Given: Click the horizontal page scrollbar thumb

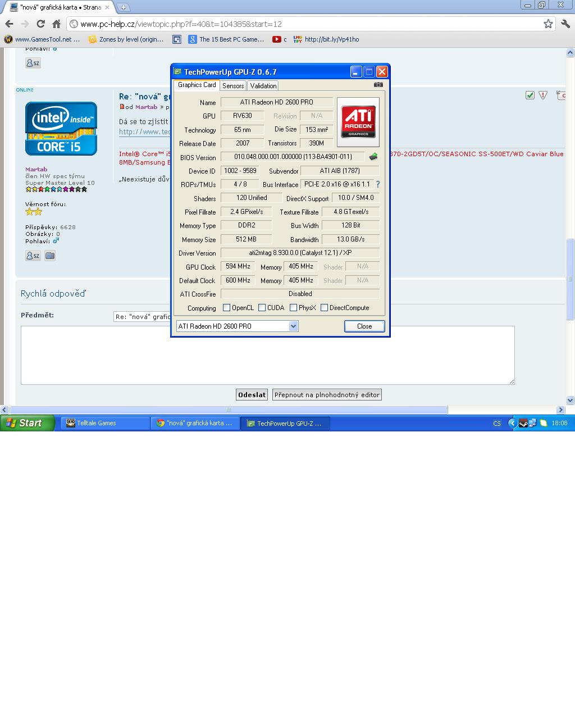Looking at the screenshot, I should click(229, 410).
